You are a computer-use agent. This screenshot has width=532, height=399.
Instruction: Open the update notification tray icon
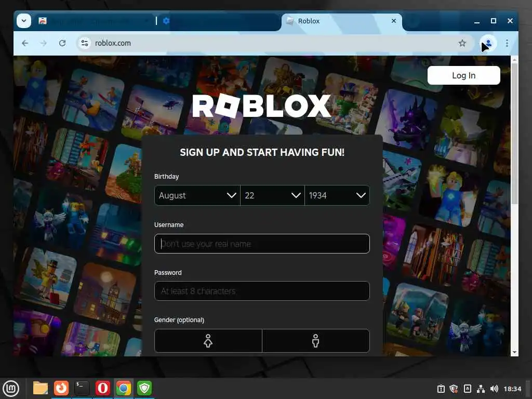click(441, 389)
